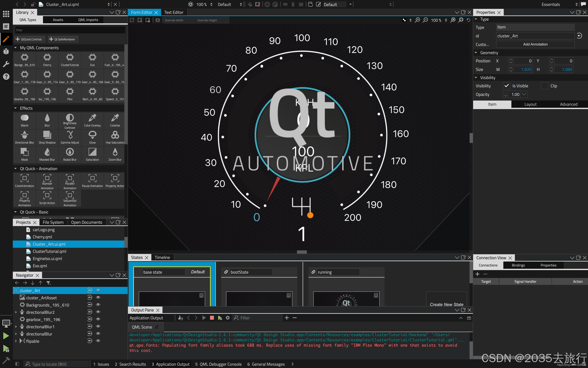The image size is (588, 368).
Task: Toggle export for directionalBlur1 item
Action: [x=90, y=326]
